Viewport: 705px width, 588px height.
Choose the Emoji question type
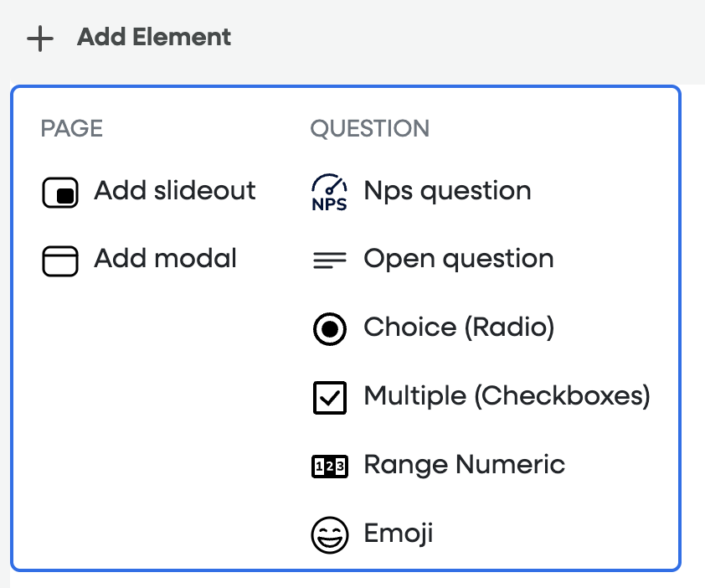[x=398, y=534]
